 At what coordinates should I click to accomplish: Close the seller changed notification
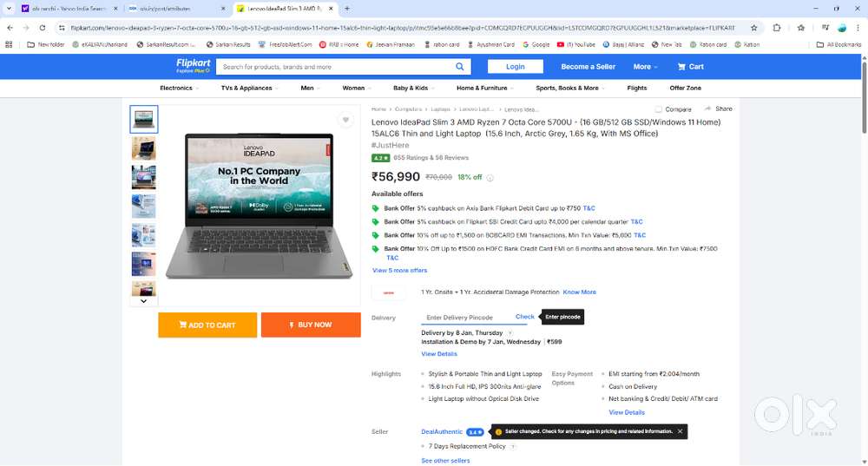point(680,431)
